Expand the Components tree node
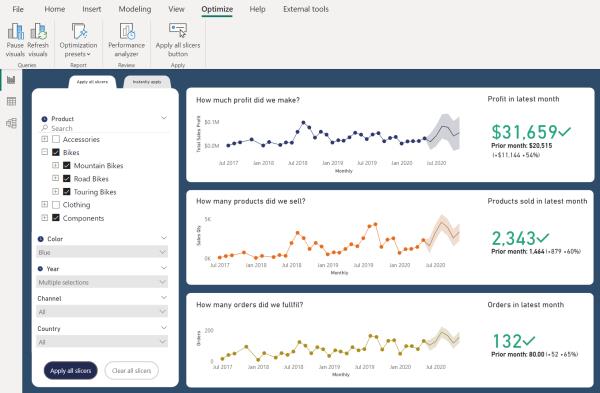 tap(44, 218)
